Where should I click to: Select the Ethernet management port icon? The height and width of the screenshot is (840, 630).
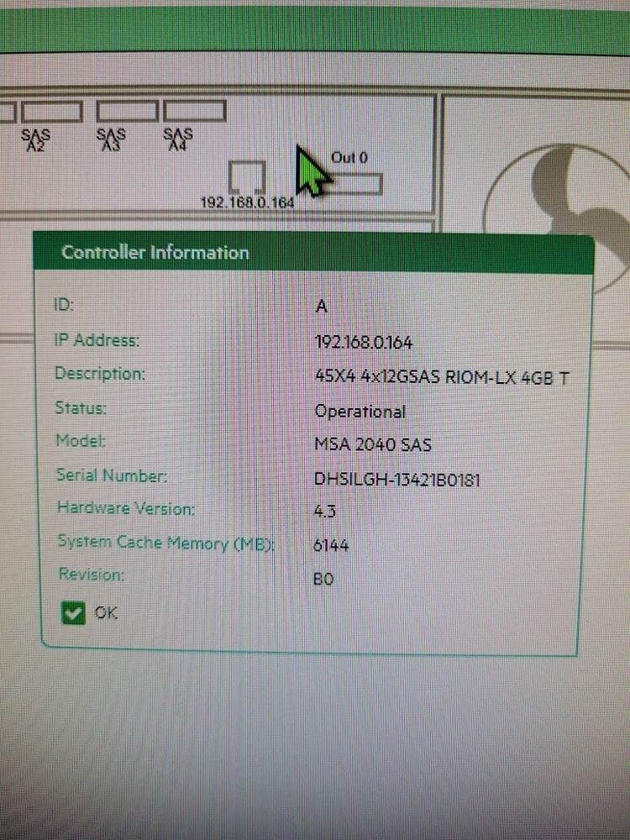(248, 176)
